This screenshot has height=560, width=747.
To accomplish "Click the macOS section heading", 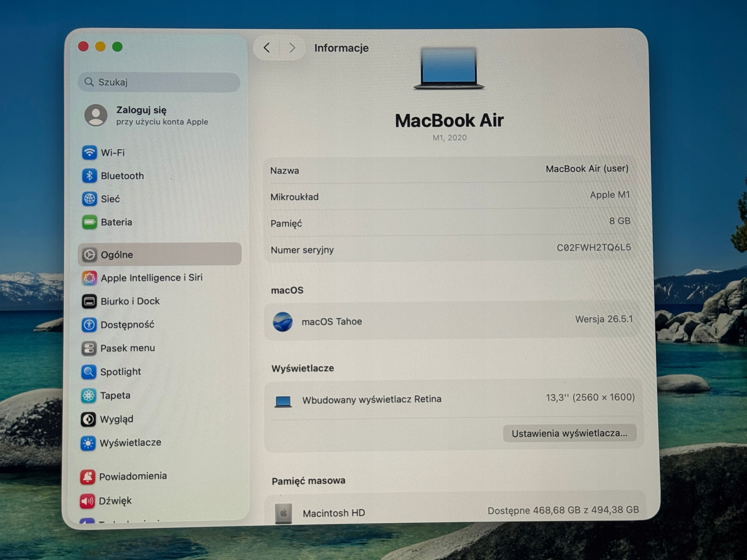I will 287,290.
